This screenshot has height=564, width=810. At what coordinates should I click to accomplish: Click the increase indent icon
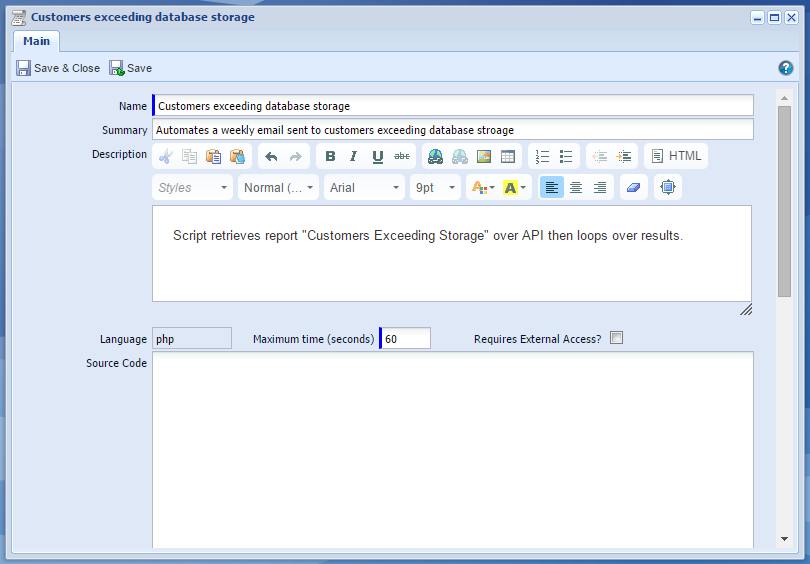click(624, 156)
